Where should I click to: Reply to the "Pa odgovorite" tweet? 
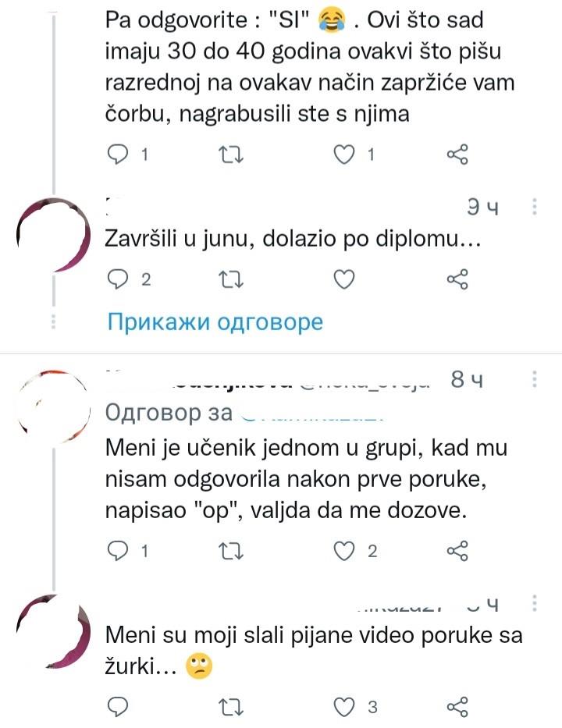pyautogui.click(x=116, y=155)
